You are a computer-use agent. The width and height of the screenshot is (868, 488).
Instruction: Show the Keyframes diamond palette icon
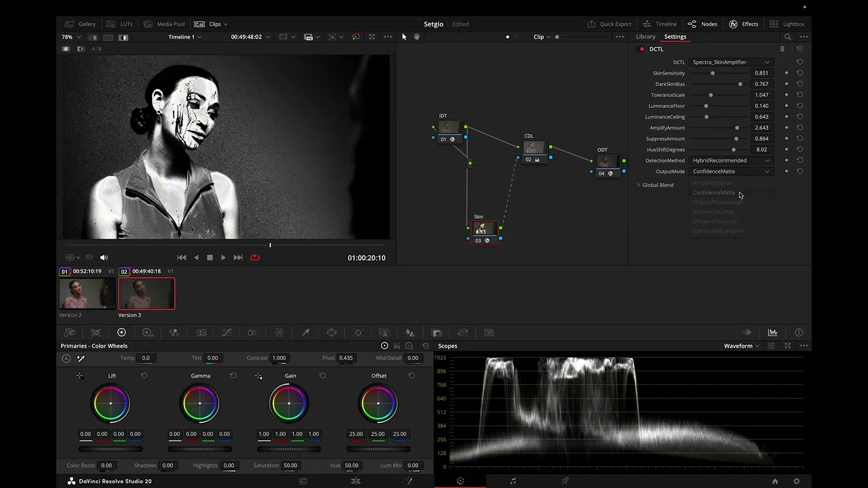coord(747,333)
